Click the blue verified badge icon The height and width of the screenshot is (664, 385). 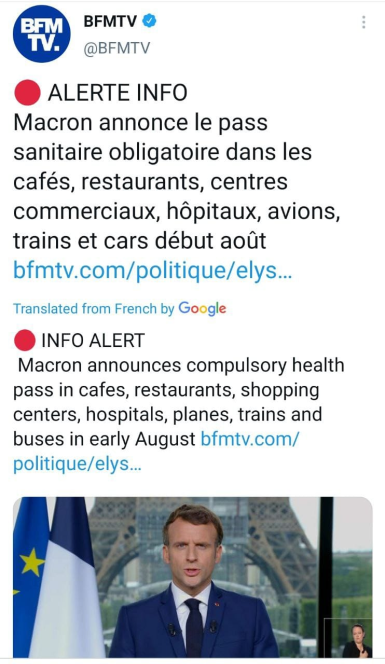click(x=149, y=21)
